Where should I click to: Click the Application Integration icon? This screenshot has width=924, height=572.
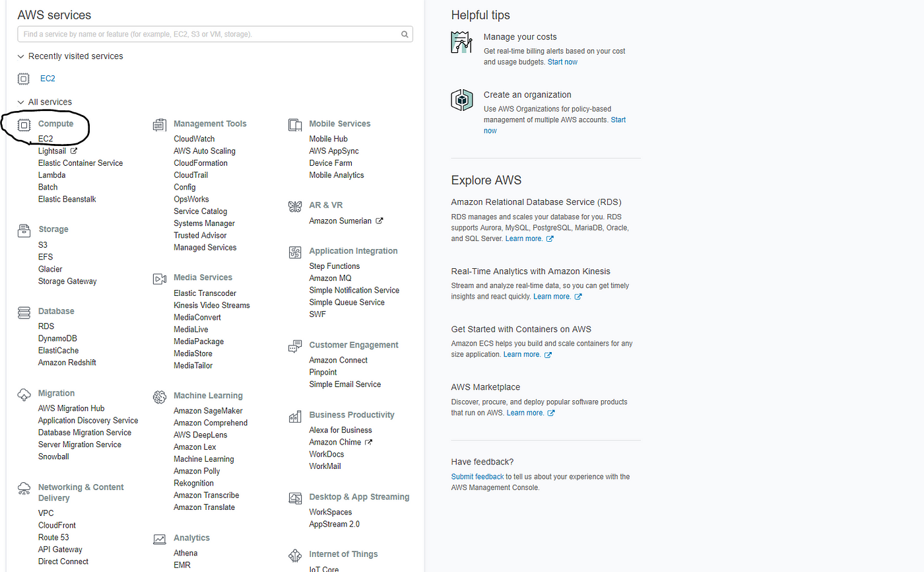click(x=295, y=252)
